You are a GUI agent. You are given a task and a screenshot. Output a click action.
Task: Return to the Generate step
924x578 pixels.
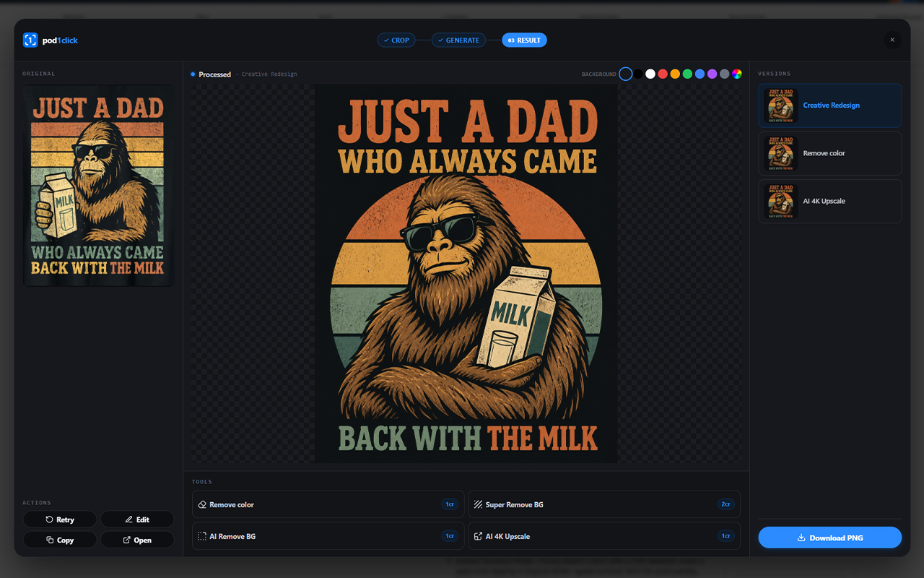(458, 40)
